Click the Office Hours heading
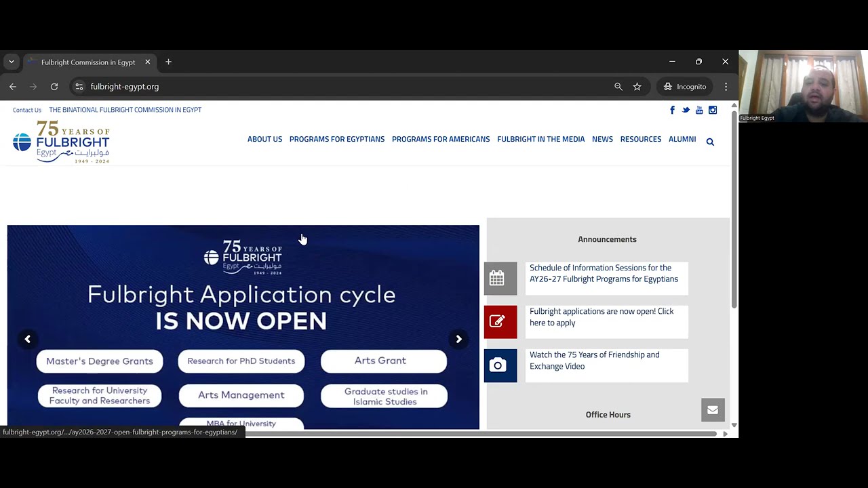The image size is (868, 488). pyautogui.click(x=608, y=415)
